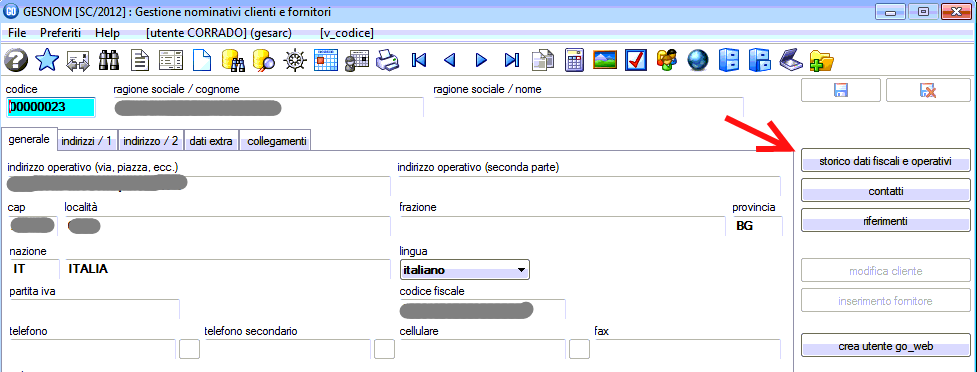Click the frazione input field
Viewport: 977px width, 372px height.
(x=562, y=226)
